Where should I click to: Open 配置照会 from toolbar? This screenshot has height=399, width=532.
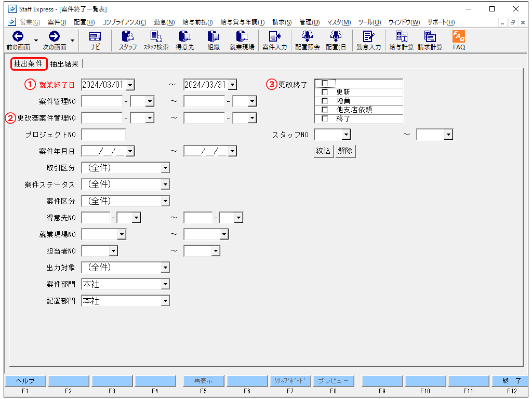[307, 36]
